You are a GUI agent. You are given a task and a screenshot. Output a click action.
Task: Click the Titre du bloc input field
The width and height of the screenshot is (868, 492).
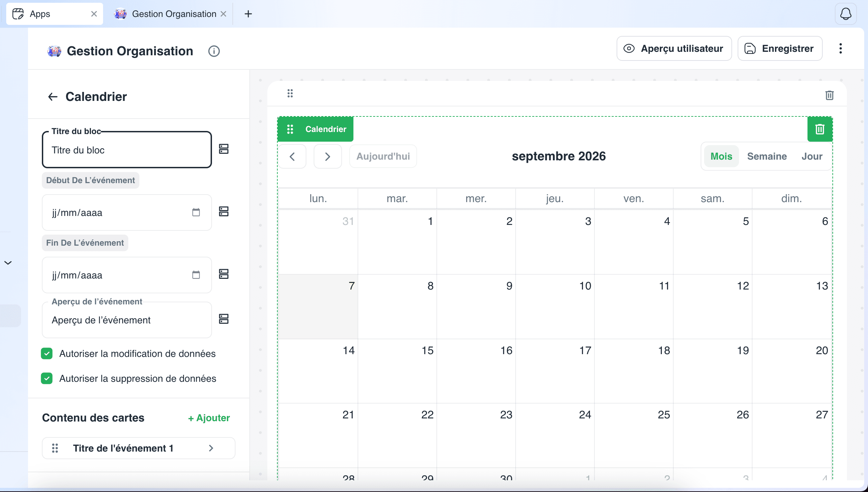pyautogui.click(x=127, y=150)
